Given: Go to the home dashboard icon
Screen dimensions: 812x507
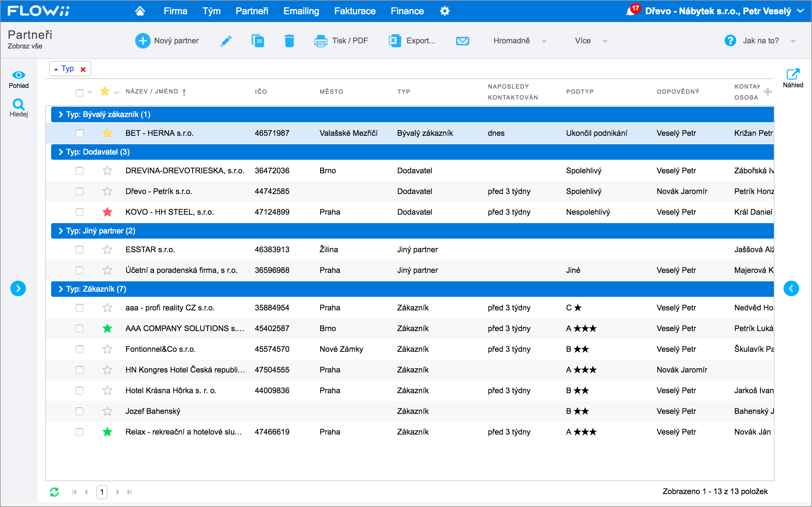Looking at the screenshot, I should (x=140, y=11).
